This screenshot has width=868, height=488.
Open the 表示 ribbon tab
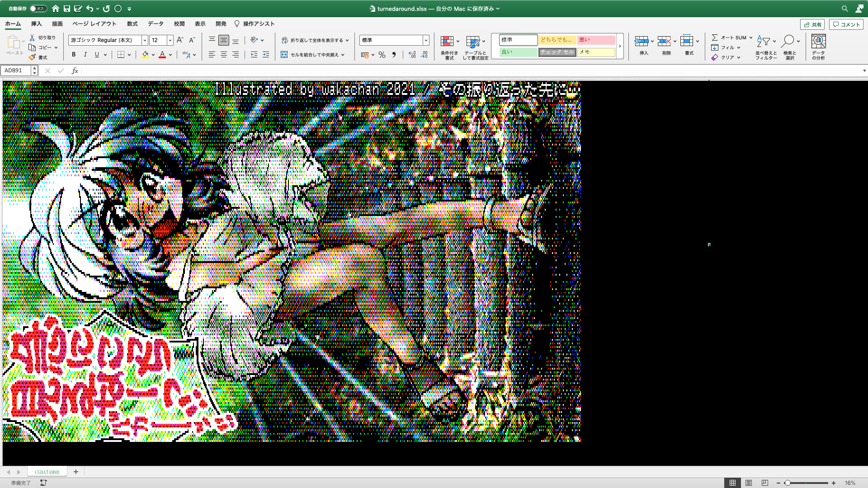point(200,24)
